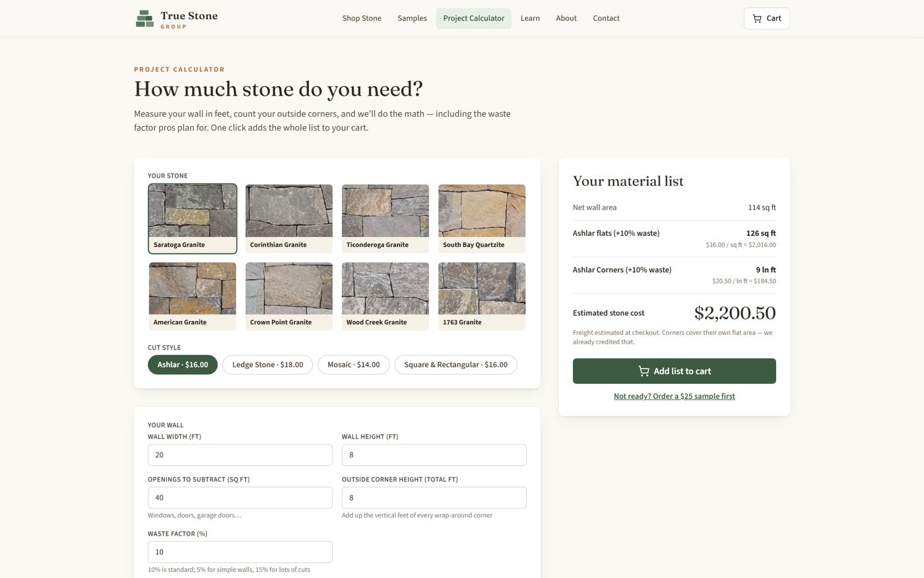Choose the Mosaic $14.00 cut style

coord(354,365)
